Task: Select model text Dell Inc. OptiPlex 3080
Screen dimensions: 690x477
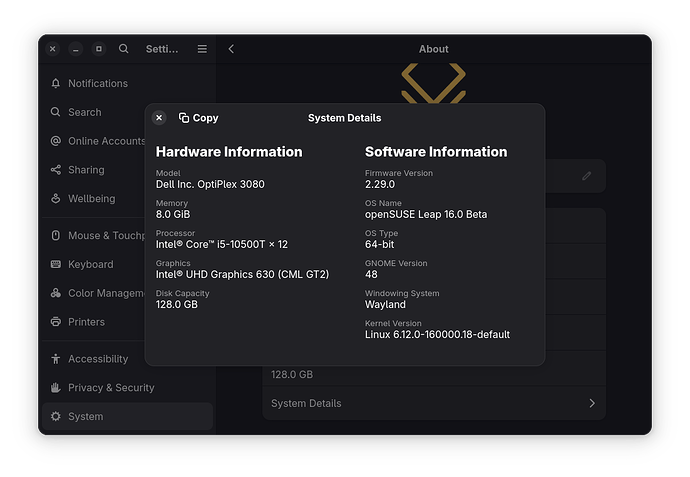Action: [210, 184]
